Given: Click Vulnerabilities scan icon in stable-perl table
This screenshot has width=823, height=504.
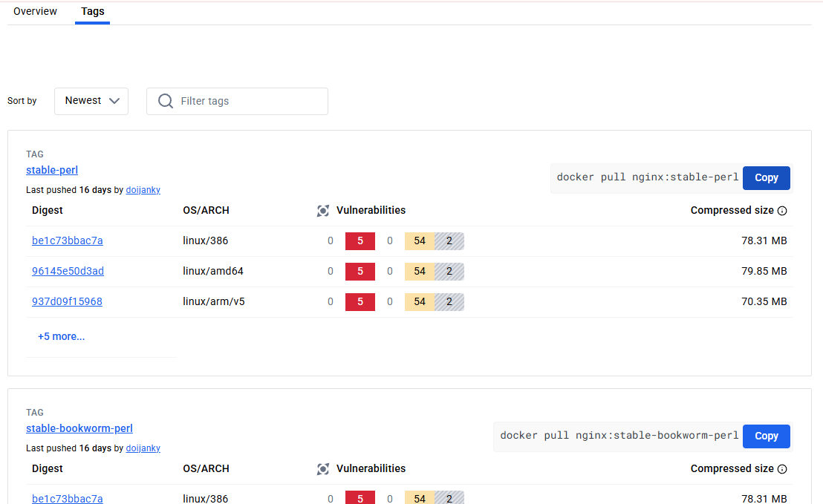Looking at the screenshot, I should tap(323, 211).
